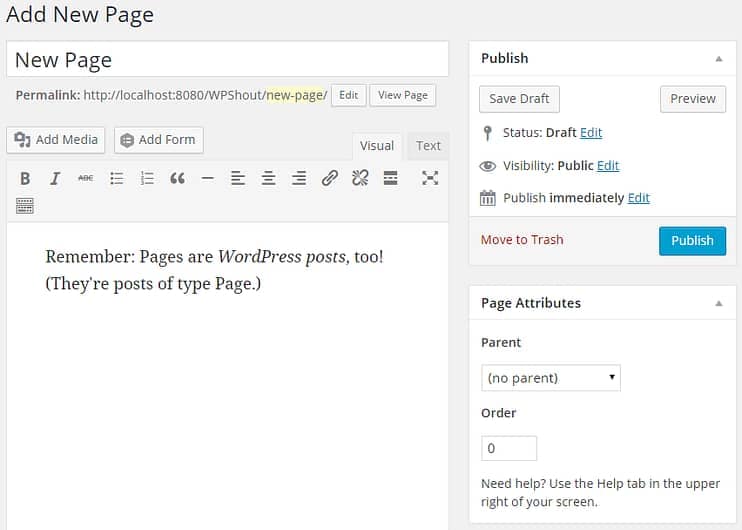The height and width of the screenshot is (530, 742).
Task: Enable distraction-free fullscreen mode
Action: (430, 179)
